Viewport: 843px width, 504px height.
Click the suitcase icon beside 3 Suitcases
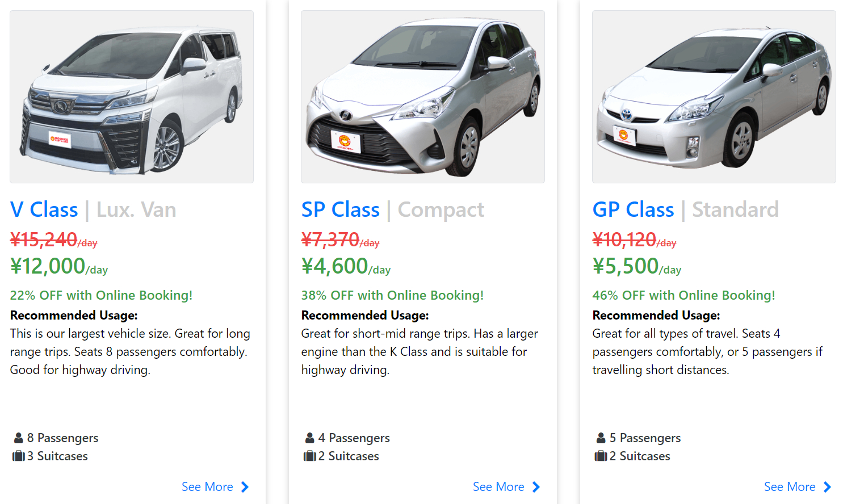coord(19,456)
